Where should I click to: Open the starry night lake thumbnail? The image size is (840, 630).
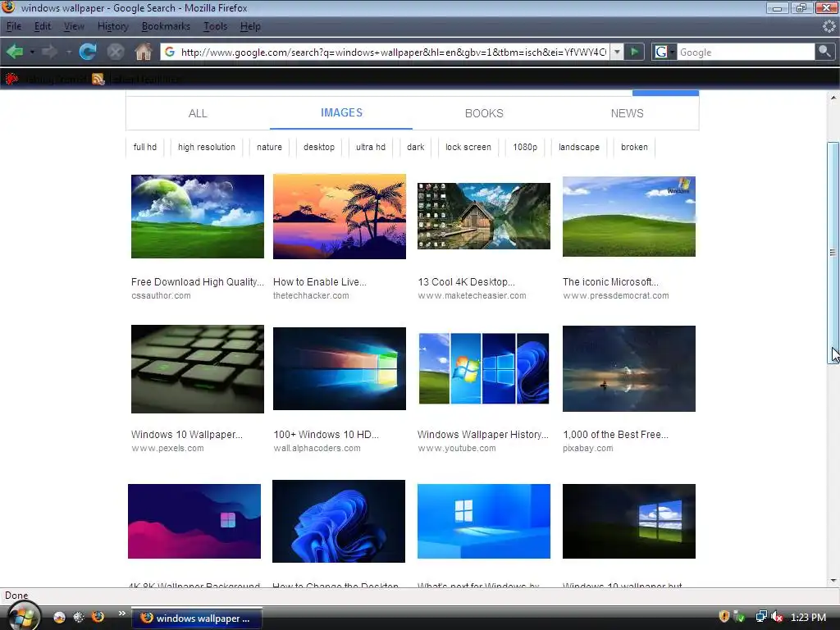point(629,368)
